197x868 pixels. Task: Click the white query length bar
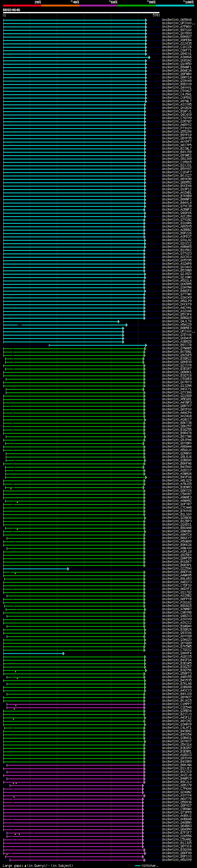[81, 13]
